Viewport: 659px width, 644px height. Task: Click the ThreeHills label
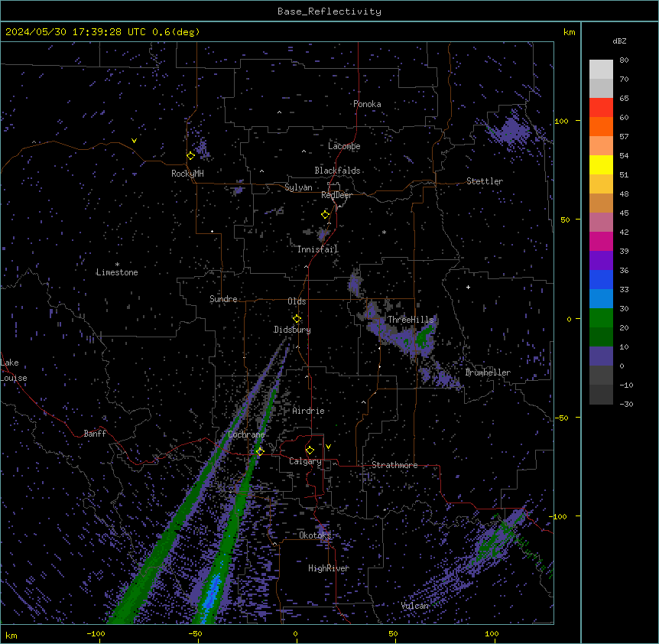411,320
